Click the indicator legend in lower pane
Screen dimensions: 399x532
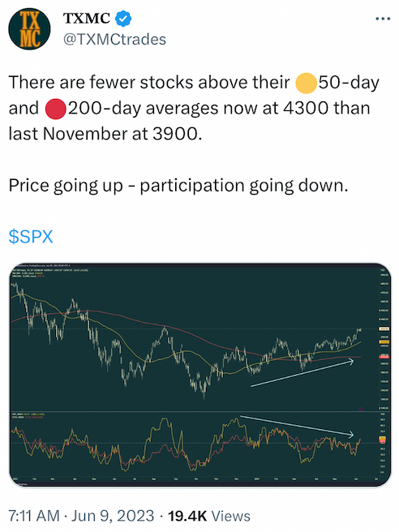[x=28, y=415]
